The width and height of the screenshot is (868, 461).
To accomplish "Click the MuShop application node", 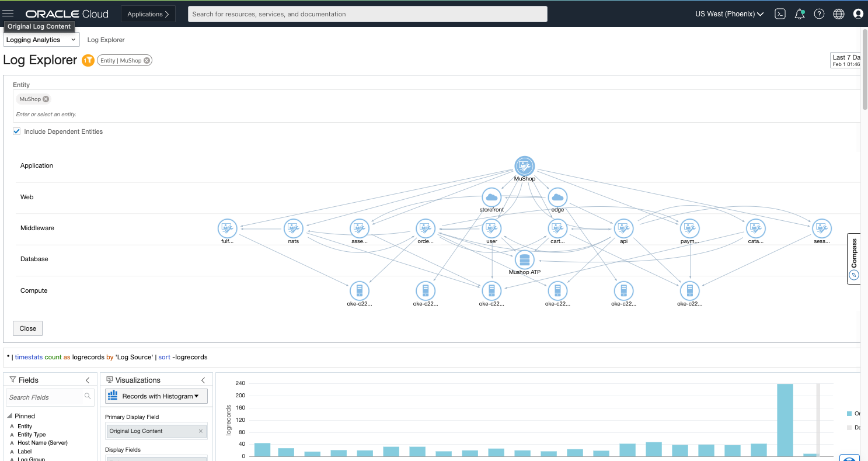I will click(524, 166).
